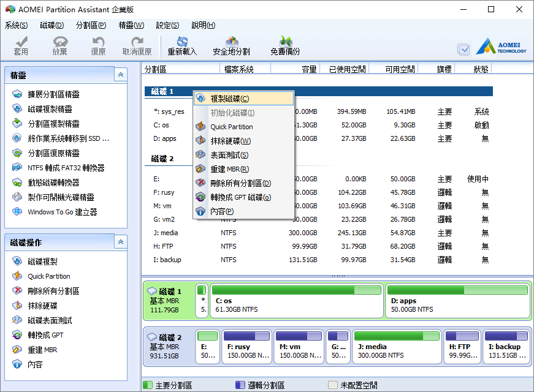Open the 磁碟(D) menu

tap(51, 25)
